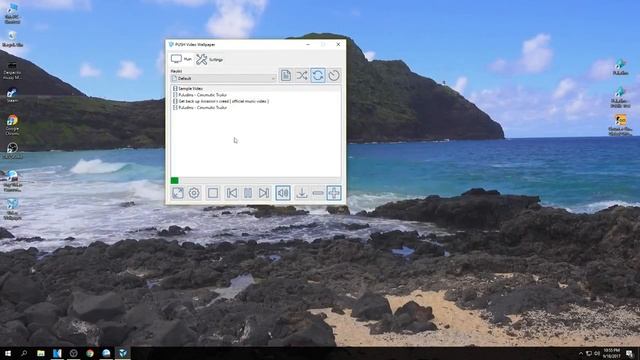Image resolution: width=640 pixels, height=360 pixels.
Task: Click the playlist document icon button
Action: 286,75
